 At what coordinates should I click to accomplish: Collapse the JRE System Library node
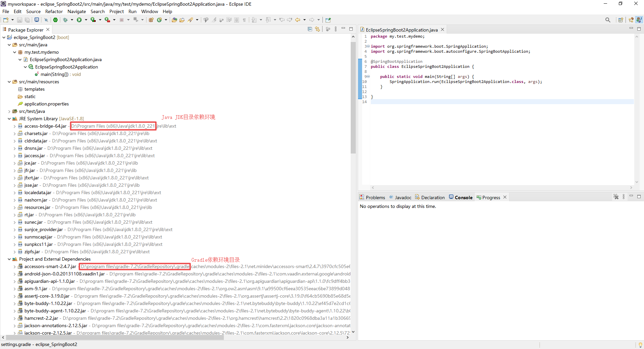[x=9, y=119]
